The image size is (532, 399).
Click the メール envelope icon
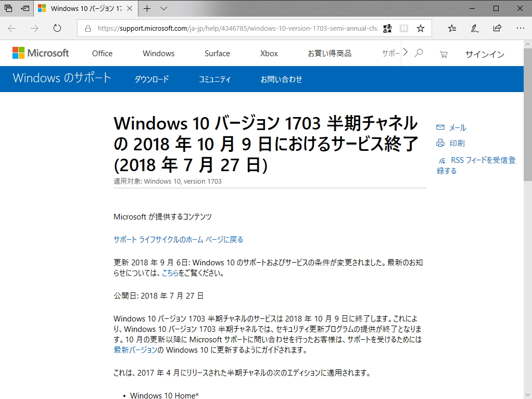click(440, 127)
